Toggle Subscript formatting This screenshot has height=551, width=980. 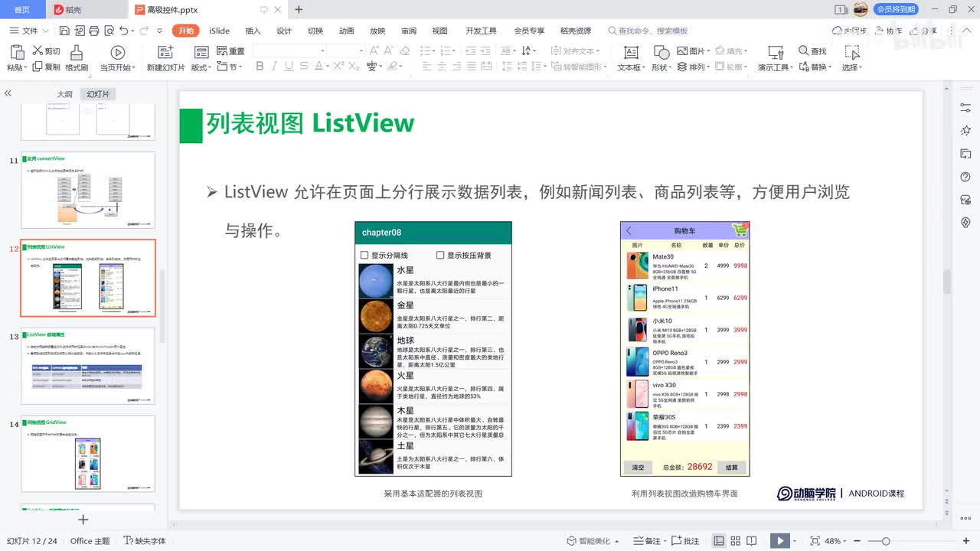(354, 67)
